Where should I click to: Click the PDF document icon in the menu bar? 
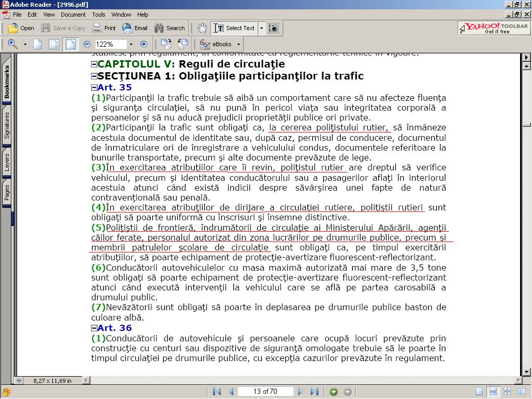pos(6,15)
